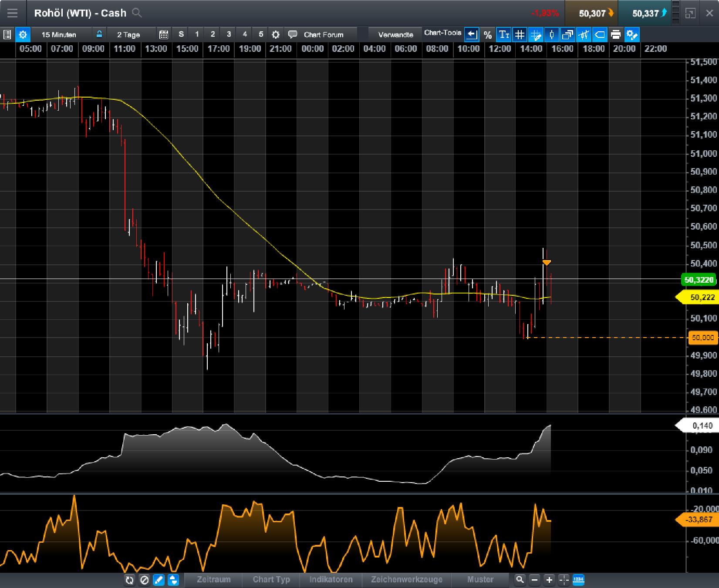Click the blue 50,337 buy price button
719x588 pixels.
[648, 13]
